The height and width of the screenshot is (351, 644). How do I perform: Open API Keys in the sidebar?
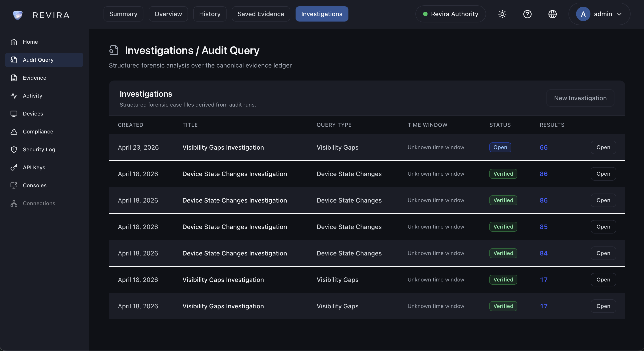click(x=44, y=167)
